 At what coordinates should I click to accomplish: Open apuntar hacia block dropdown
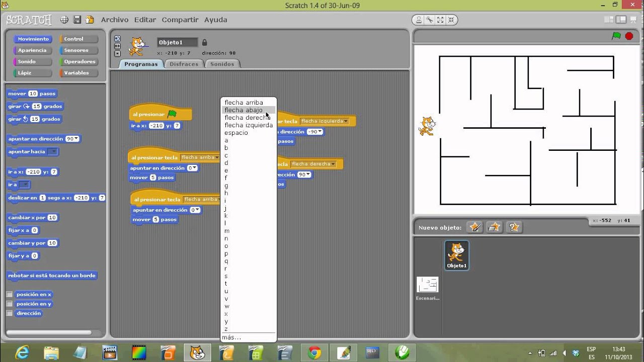point(52,151)
